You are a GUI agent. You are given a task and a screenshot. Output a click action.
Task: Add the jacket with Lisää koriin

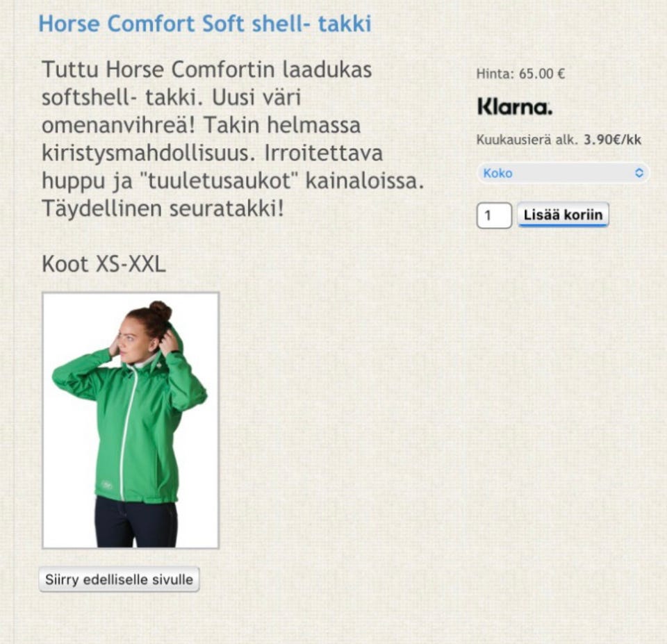563,215
